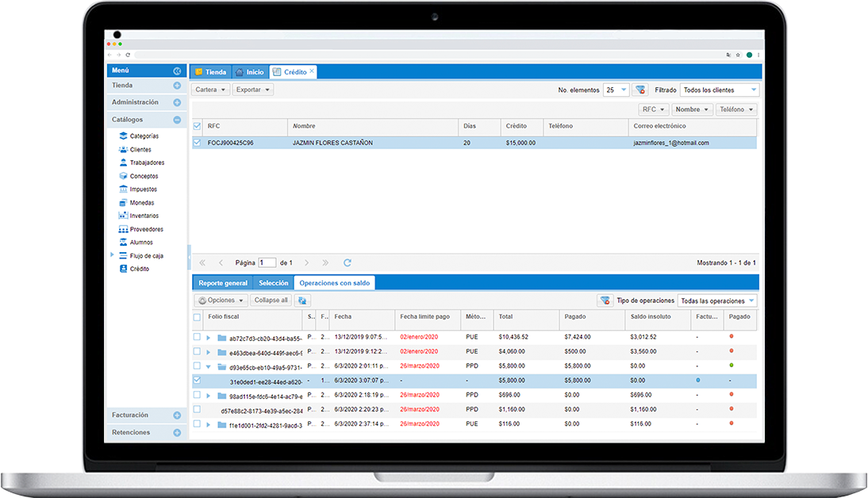Image resolution: width=868 pixels, height=498 pixels.
Task: Open the Inventarios catalog
Action: 144,216
